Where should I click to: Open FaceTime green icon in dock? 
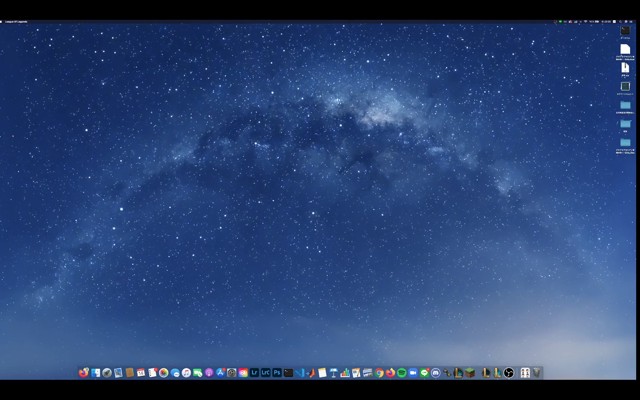(x=198, y=373)
